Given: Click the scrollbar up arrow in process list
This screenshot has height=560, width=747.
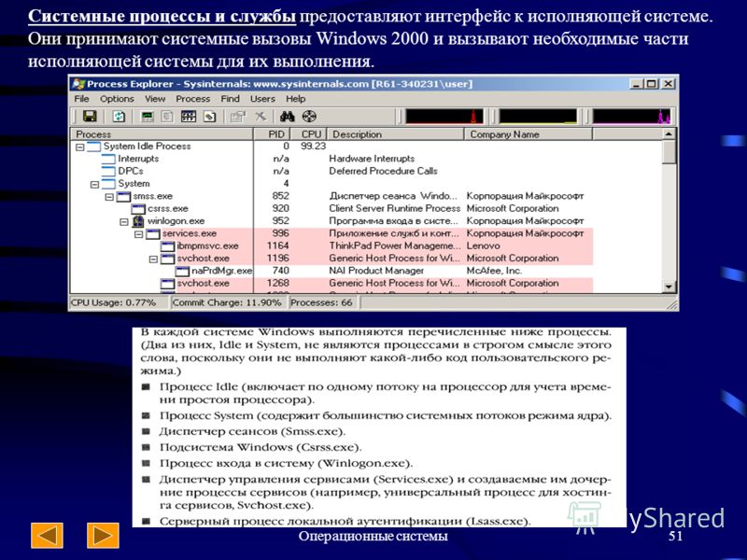Looking at the screenshot, I should click(x=669, y=134).
